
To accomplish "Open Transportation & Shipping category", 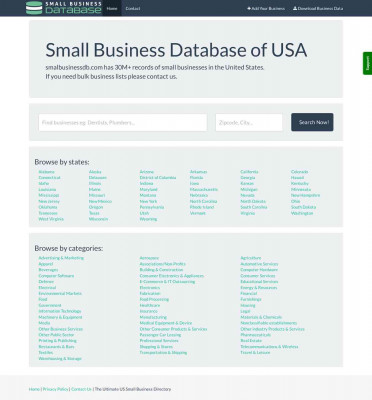I will click(163, 353).
